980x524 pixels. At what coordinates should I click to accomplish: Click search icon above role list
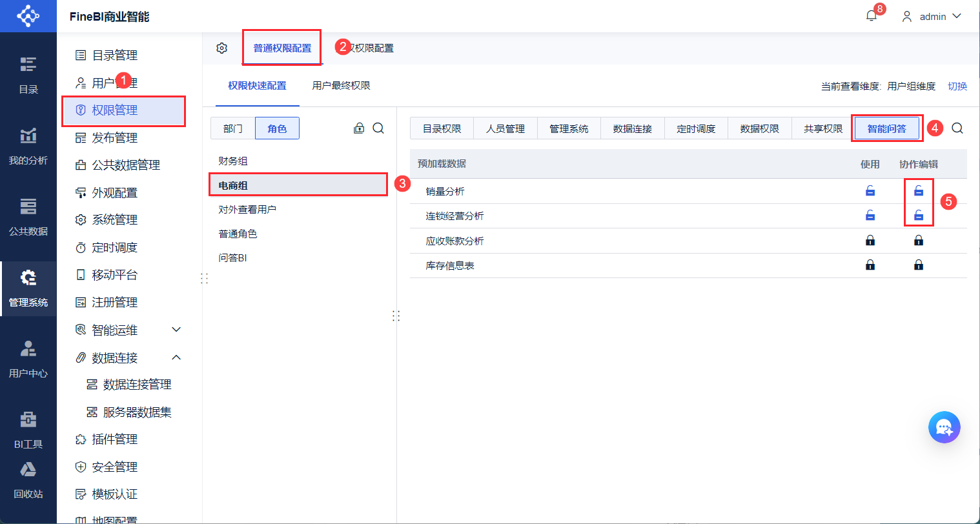pyautogui.click(x=378, y=128)
